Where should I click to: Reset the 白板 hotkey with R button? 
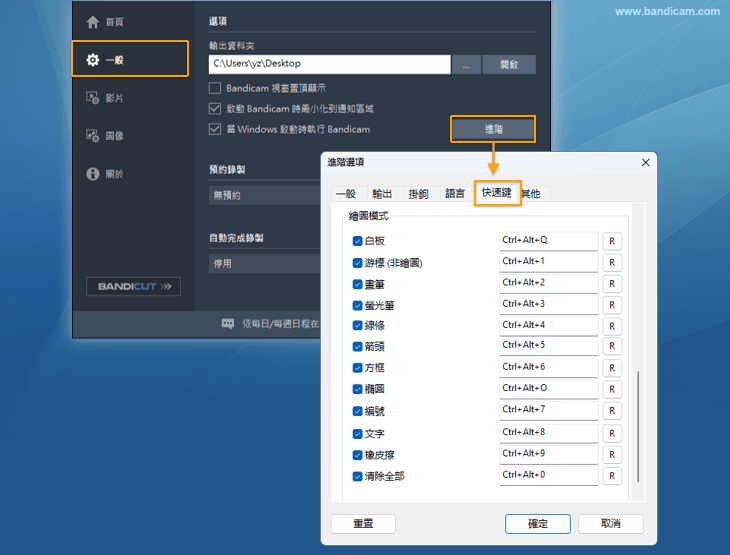pyautogui.click(x=613, y=241)
